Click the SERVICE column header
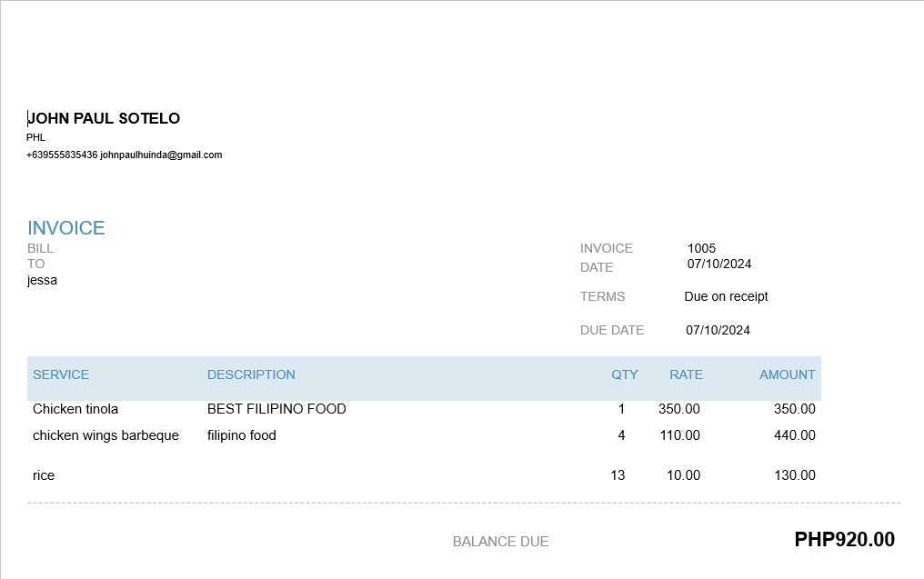 [x=61, y=374]
